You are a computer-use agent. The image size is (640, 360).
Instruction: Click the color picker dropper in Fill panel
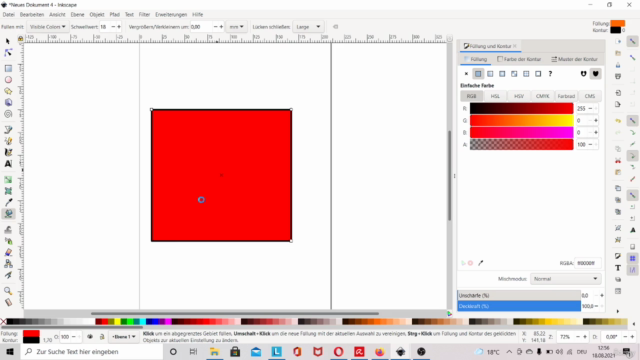[481, 263]
